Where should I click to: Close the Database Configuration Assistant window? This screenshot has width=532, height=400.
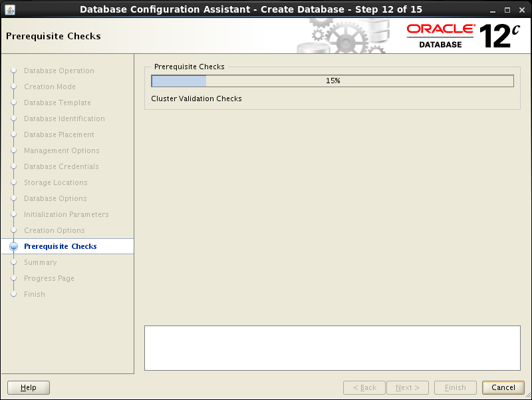click(522, 10)
